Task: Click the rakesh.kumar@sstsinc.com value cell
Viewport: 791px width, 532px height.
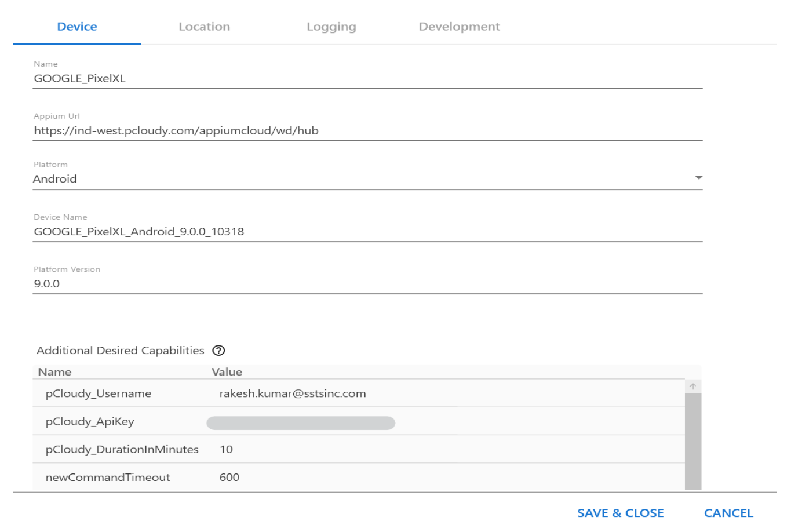Action: click(293, 393)
